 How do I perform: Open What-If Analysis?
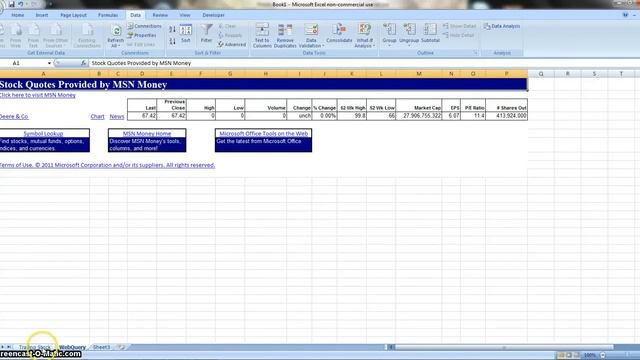tap(364, 36)
